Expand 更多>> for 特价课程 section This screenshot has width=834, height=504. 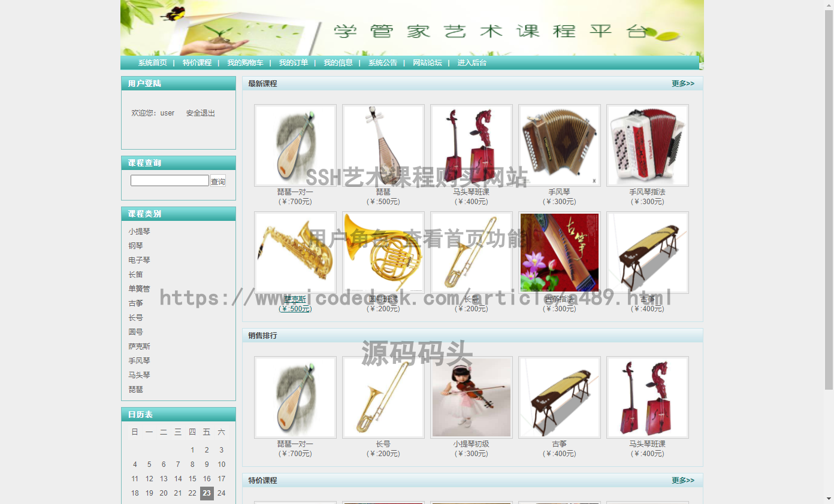682,481
